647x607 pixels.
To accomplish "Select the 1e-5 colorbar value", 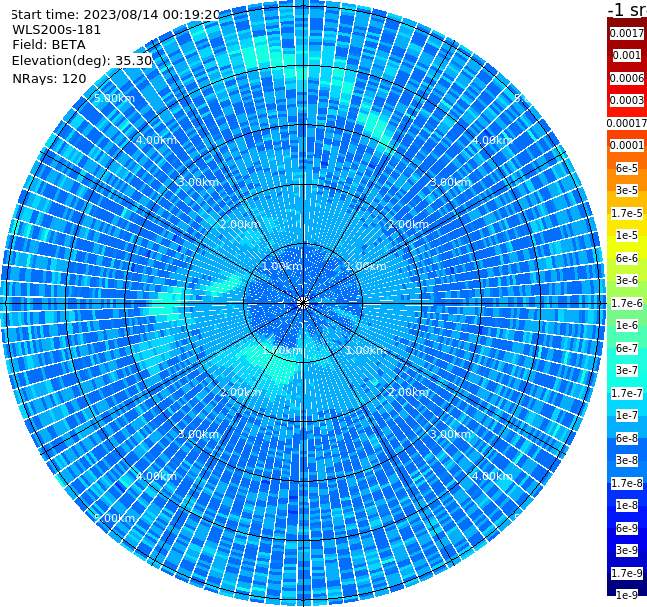I will 627,235.
